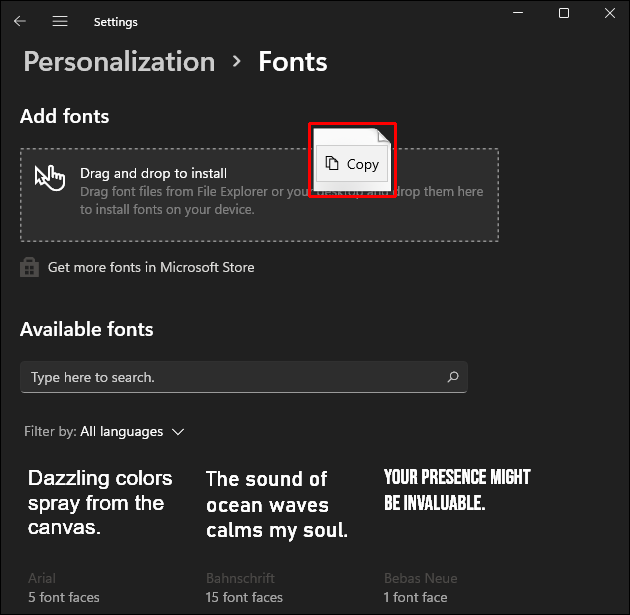The width and height of the screenshot is (630, 615).
Task: Click the Microsoft Store bag icon
Action: click(30, 267)
